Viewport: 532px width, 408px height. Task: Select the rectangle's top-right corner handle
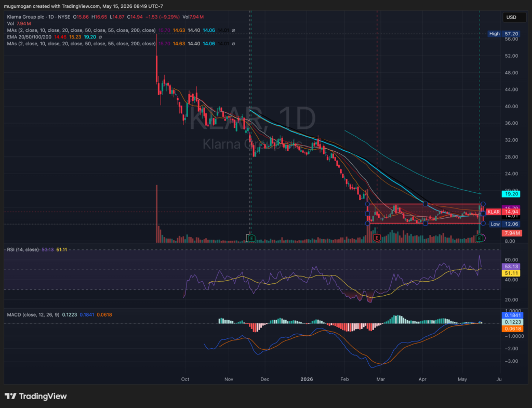click(483, 204)
